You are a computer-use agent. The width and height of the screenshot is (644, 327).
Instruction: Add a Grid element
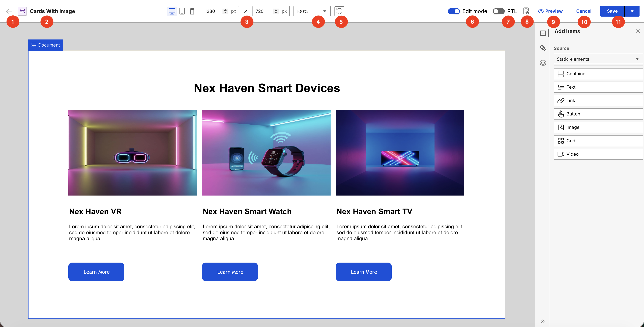pos(598,141)
